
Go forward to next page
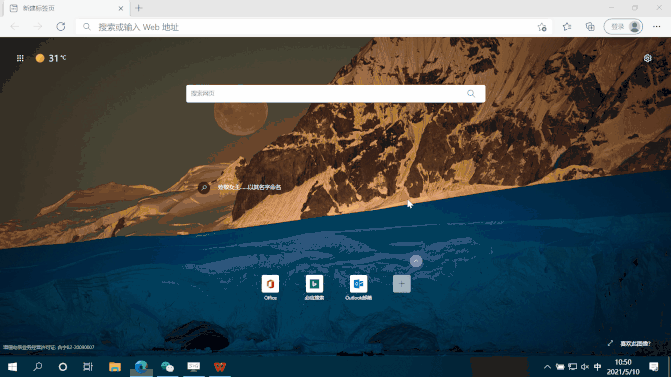(38, 27)
